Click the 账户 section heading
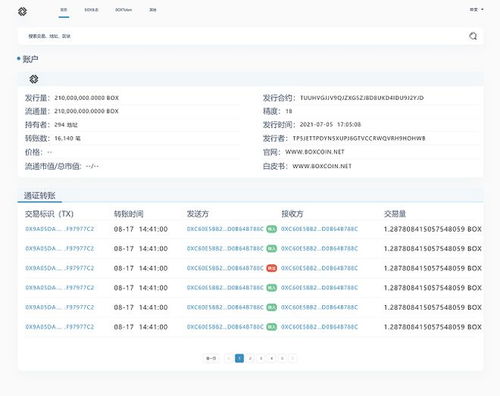 pos(30,59)
